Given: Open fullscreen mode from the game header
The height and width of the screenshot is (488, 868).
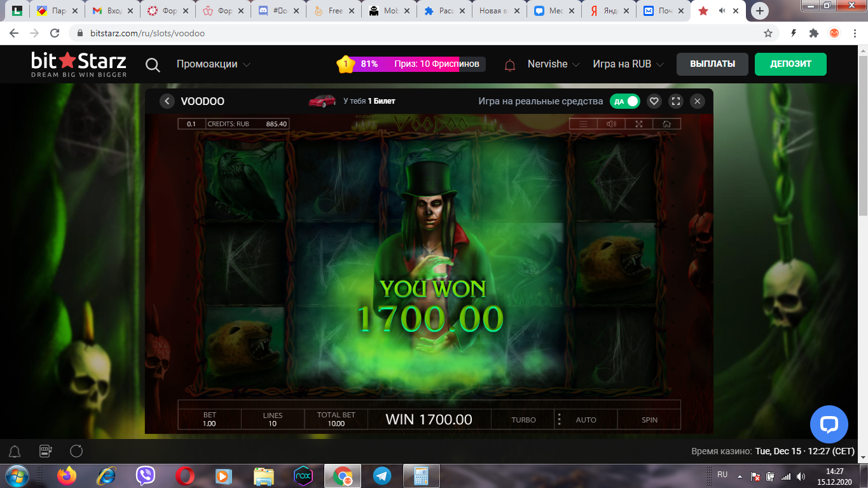Looking at the screenshot, I should tap(676, 101).
